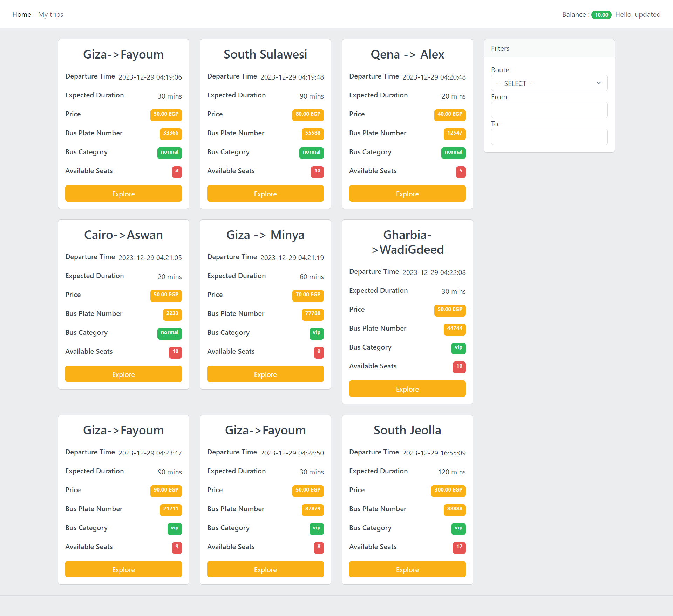The width and height of the screenshot is (673, 616).
Task: Open the Route select dropdown
Action: [549, 83]
